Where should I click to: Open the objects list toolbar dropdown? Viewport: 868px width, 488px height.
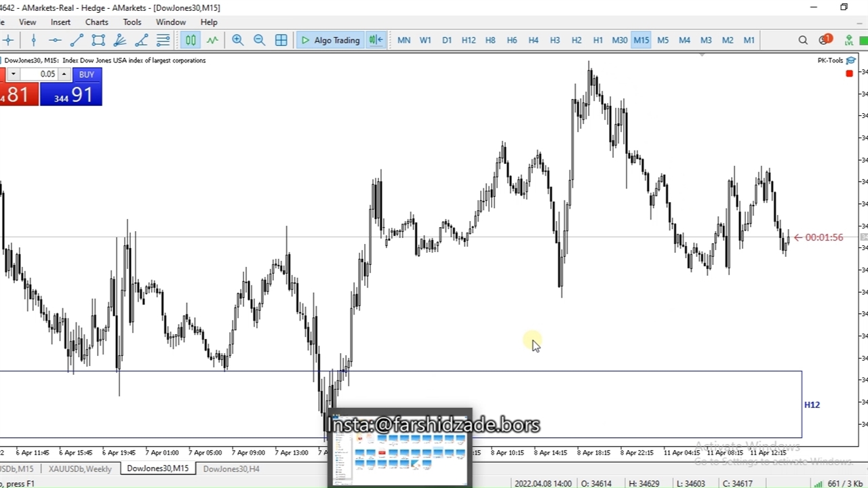coord(163,41)
